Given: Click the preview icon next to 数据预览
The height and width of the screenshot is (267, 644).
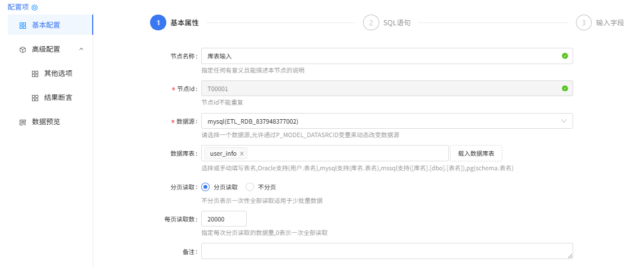Looking at the screenshot, I should click(x=22, y=123).
